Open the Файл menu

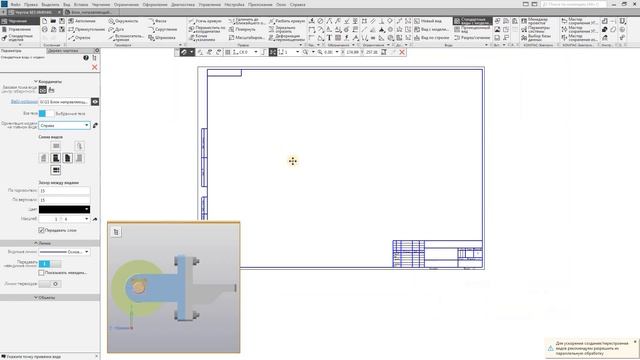(x=16, y=4)
